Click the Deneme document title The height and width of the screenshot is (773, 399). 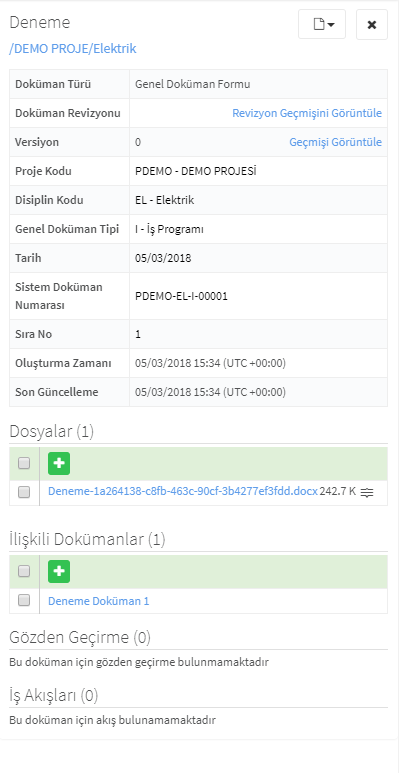tap(39, 22)
